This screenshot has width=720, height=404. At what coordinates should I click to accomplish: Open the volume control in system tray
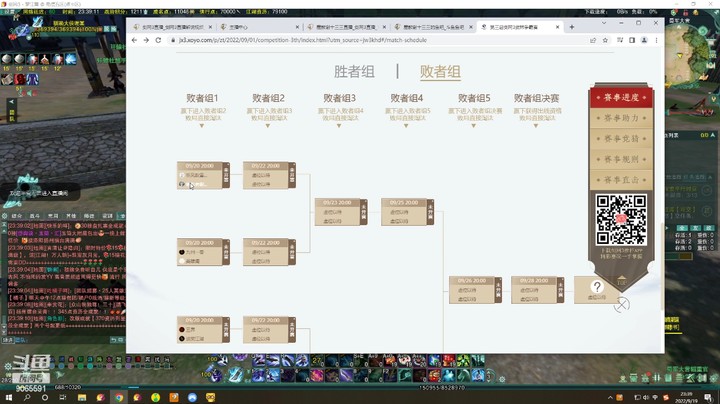pyautogui.click(x=646, y=398)
